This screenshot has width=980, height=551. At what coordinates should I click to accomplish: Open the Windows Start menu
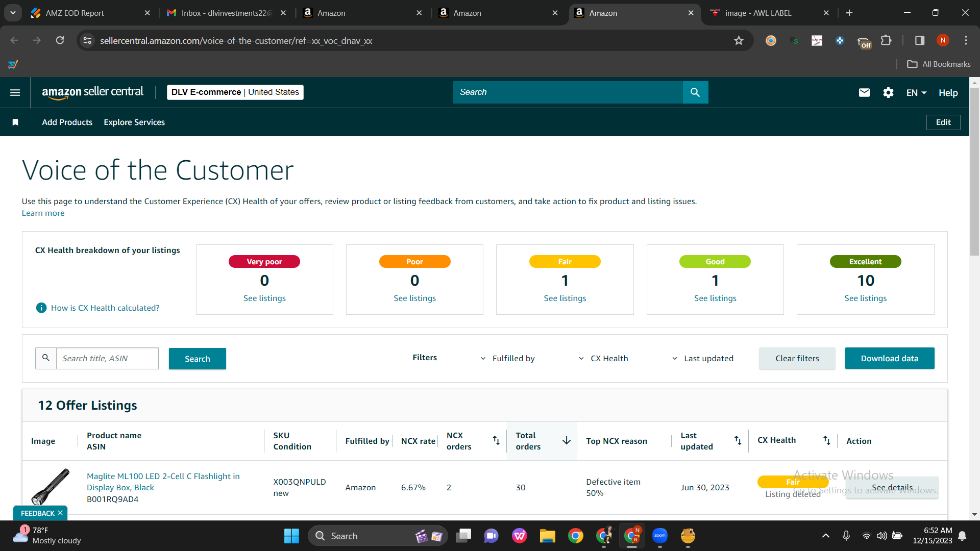[291, 536]
